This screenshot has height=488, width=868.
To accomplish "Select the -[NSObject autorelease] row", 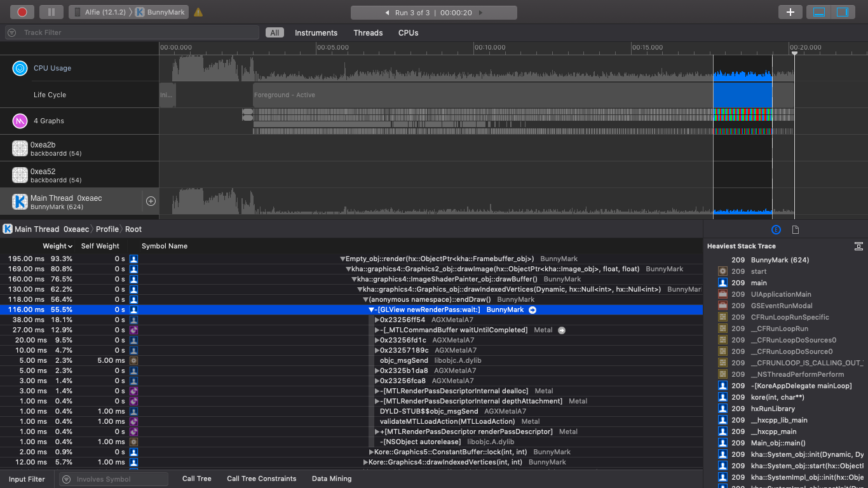I will pos(351,442).
